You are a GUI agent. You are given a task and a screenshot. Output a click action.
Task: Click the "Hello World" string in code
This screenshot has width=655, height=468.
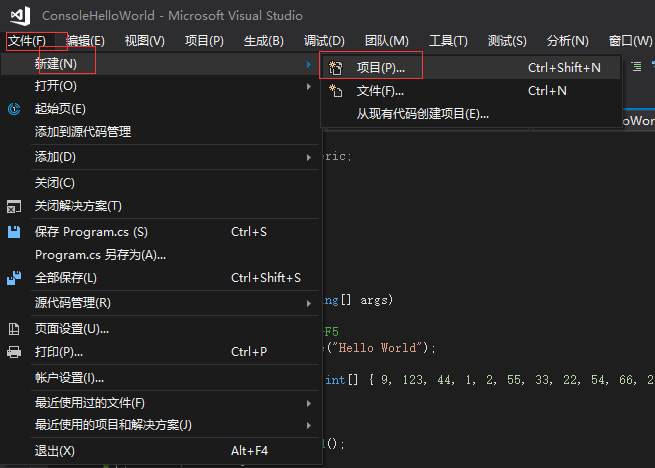(x=377, y=348)
